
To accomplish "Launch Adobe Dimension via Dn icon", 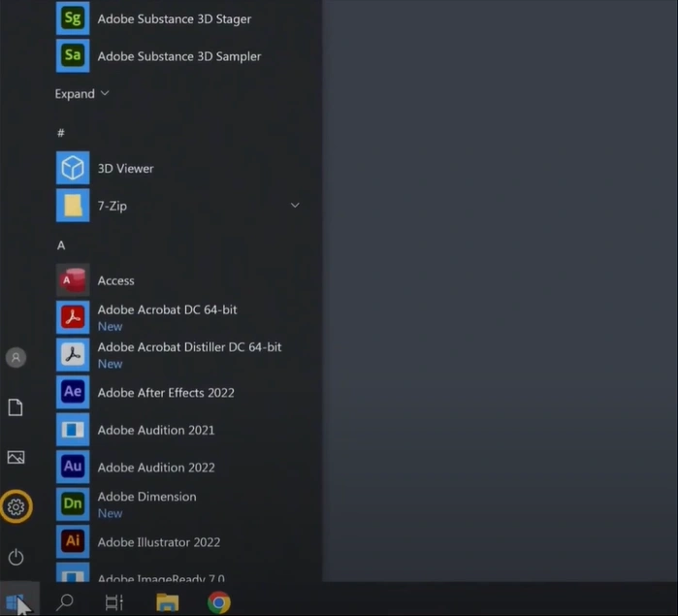I will [73, 504].
